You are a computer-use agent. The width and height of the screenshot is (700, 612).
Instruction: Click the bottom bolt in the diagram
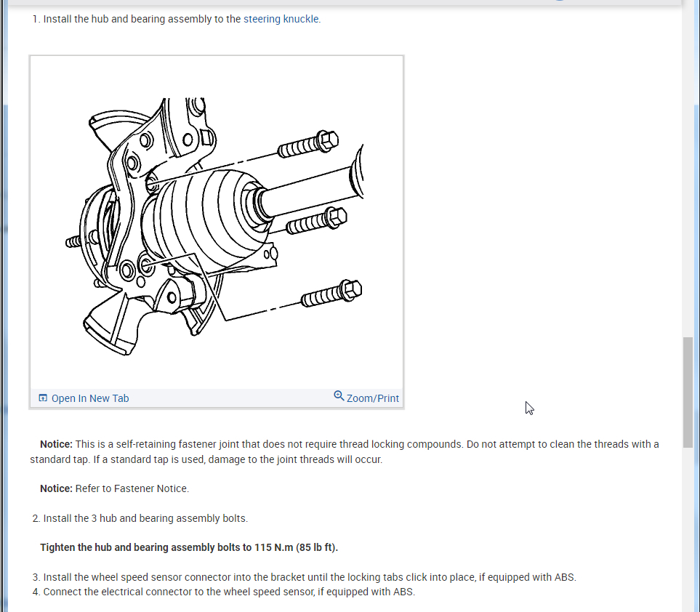coord(331,293)
